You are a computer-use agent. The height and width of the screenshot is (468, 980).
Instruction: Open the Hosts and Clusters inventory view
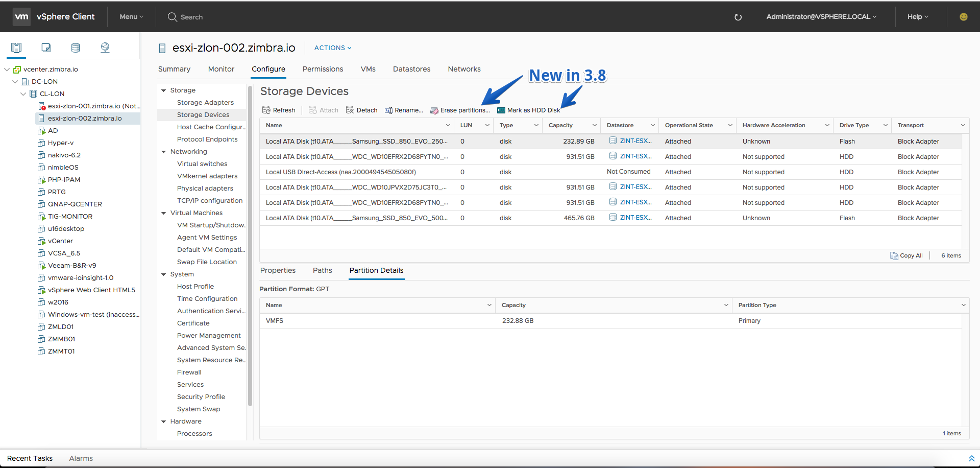pos(16,48)
